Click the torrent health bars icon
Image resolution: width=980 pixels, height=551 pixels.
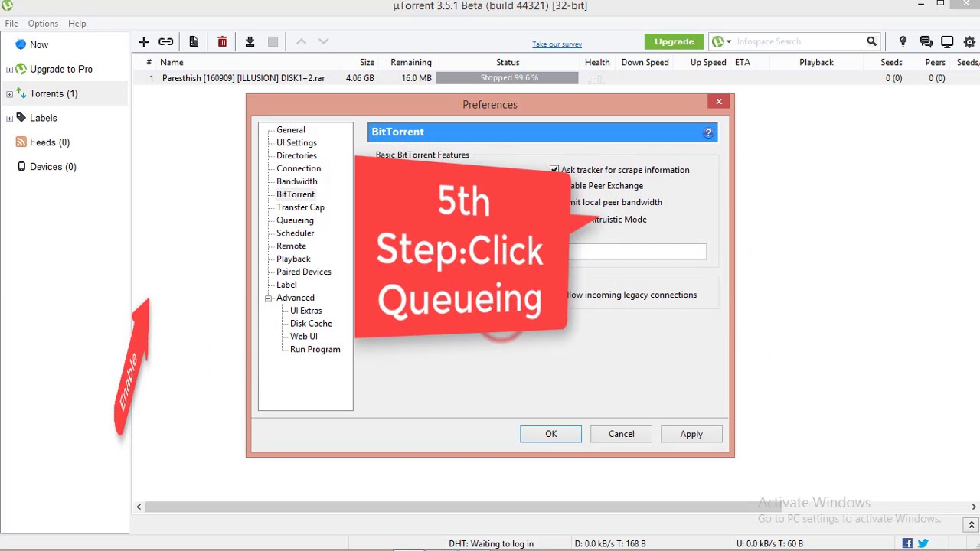(596, 78)
